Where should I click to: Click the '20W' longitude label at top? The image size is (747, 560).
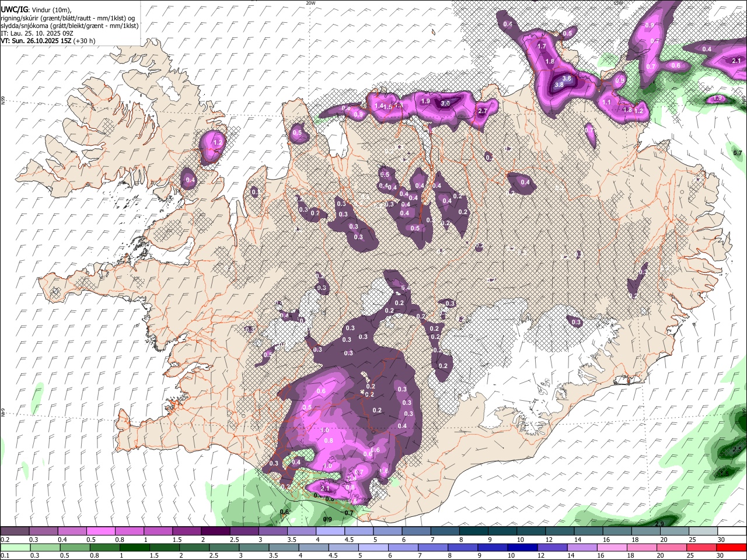[x=310, y=3]
